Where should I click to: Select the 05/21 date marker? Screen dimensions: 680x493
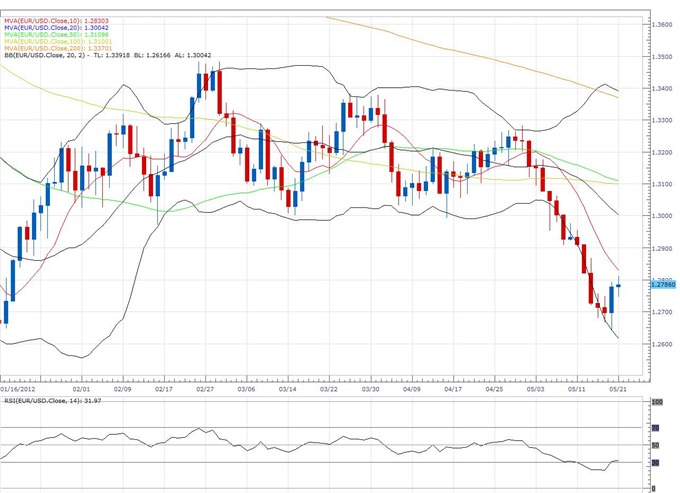point(619,390)
